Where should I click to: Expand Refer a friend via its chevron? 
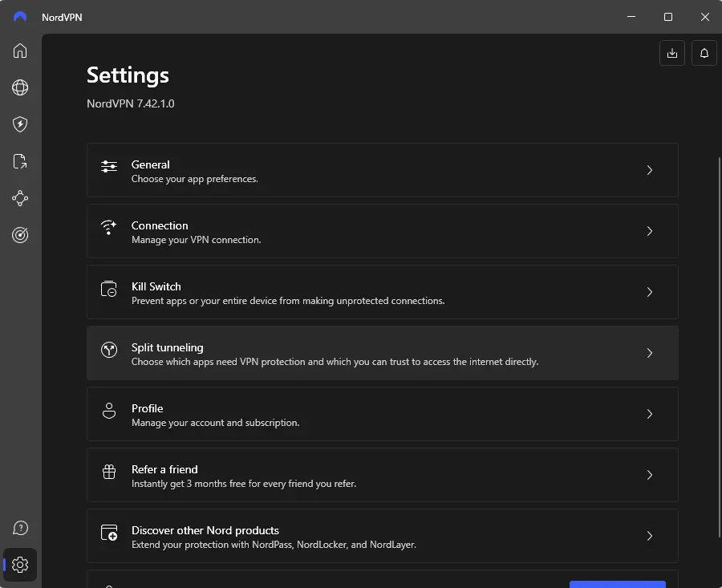649,475
